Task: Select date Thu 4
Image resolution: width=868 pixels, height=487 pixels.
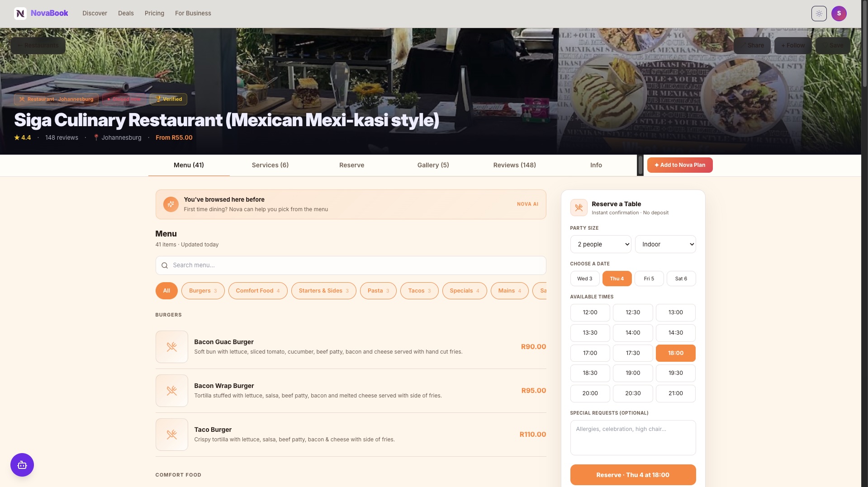Action: click(617, 279)
